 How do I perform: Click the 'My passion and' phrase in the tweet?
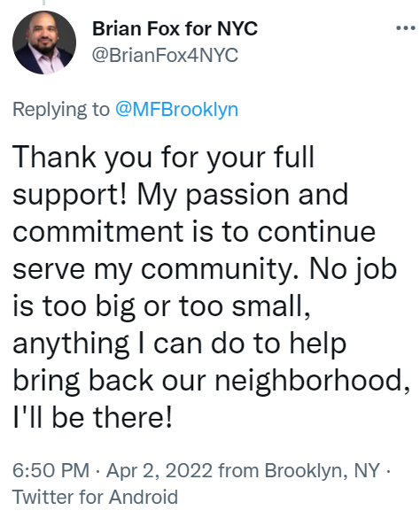pyautogui.click(x=243, y=195)
